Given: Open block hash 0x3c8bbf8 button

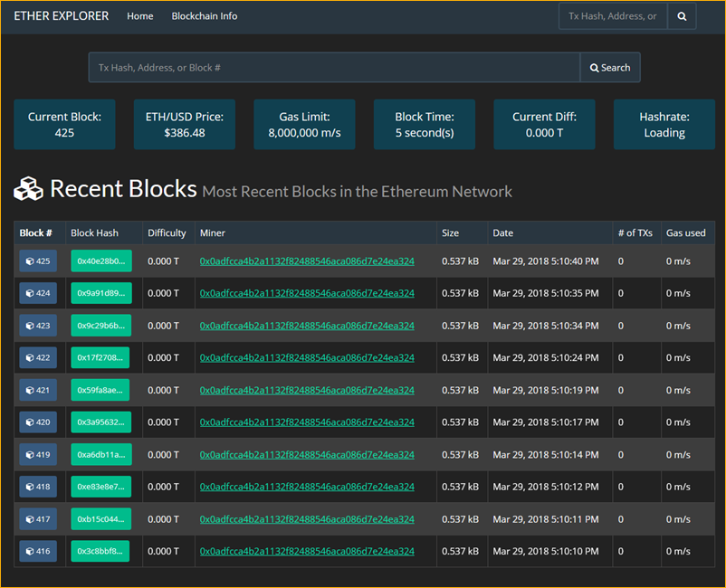Looking at the screenshot, I should point(101,551).
